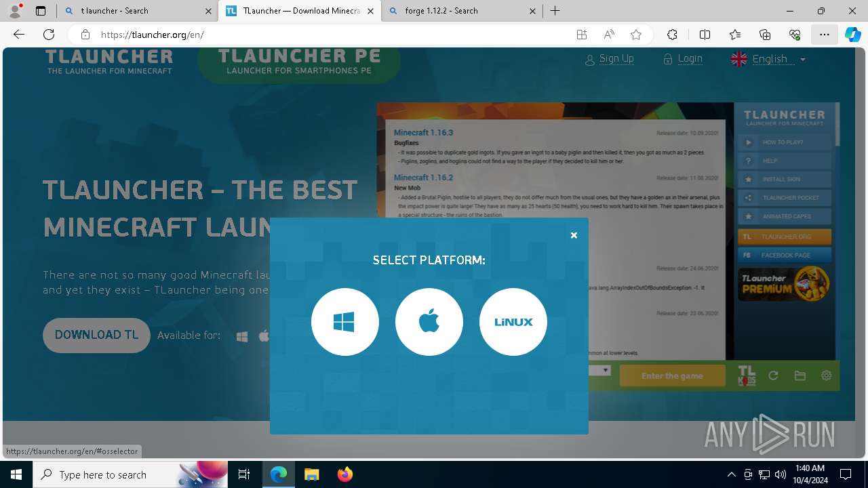Open the Copilot sidebar
This screenshot has height=488, width=868.
[852, 35]
